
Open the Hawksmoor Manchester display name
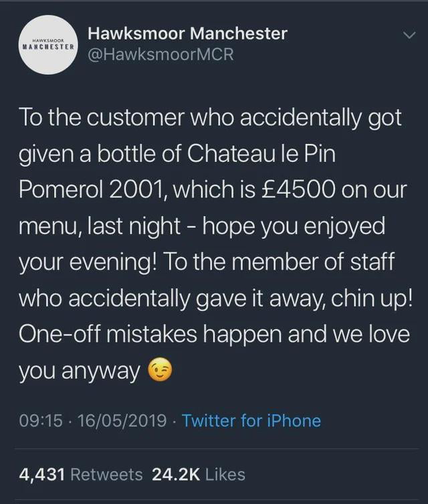[x=188, y=33]
